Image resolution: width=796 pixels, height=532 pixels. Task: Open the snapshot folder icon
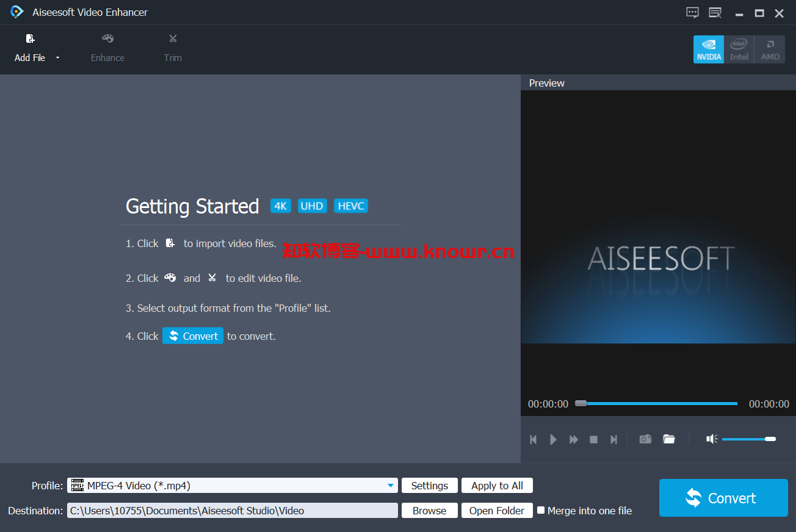pyautogui.click(x=669, y=439)
